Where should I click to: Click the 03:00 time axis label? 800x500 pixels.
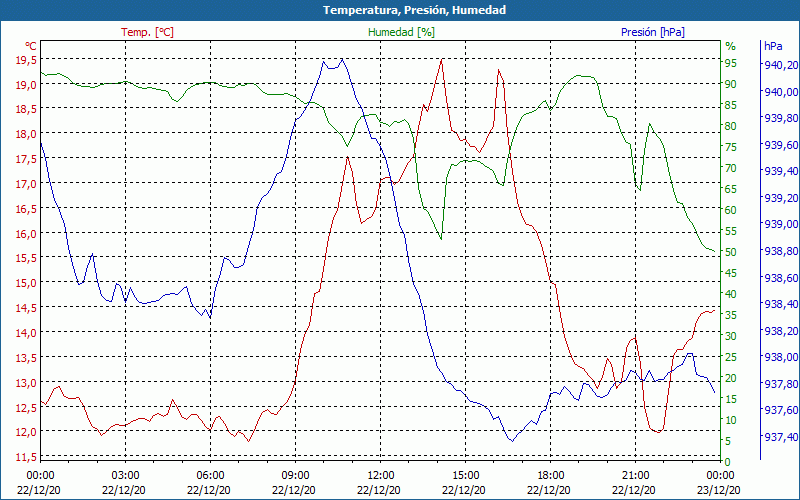pos(126,476)
